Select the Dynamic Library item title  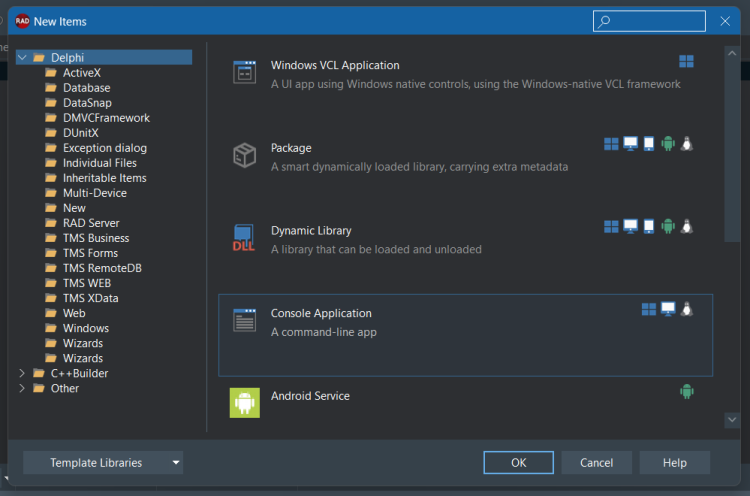311,231
